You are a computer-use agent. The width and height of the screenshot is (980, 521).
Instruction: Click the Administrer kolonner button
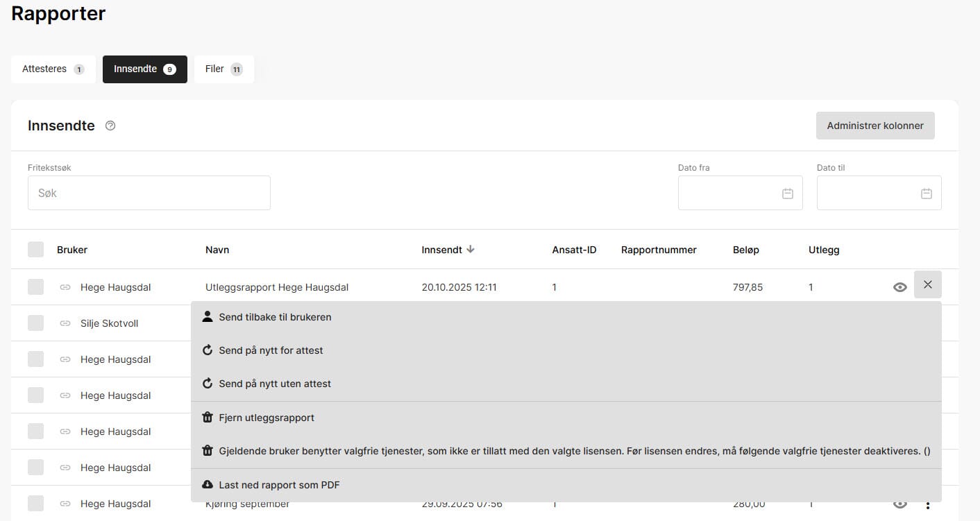(x=875, y=126)
